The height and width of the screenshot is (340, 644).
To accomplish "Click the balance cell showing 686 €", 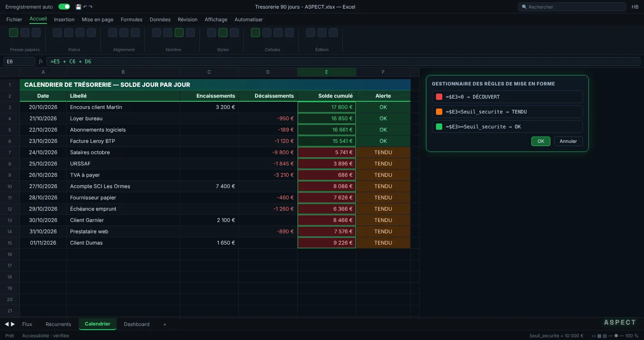I will pyautogui.click(x=327, y=175).
